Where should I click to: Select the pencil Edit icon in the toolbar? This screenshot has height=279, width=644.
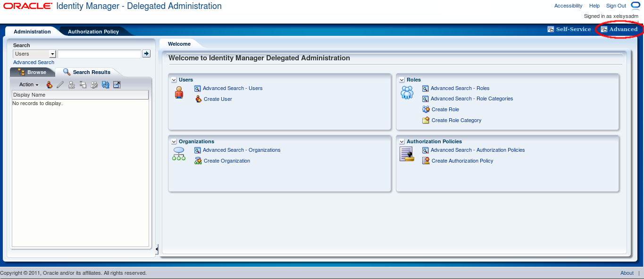pos(60,84)
